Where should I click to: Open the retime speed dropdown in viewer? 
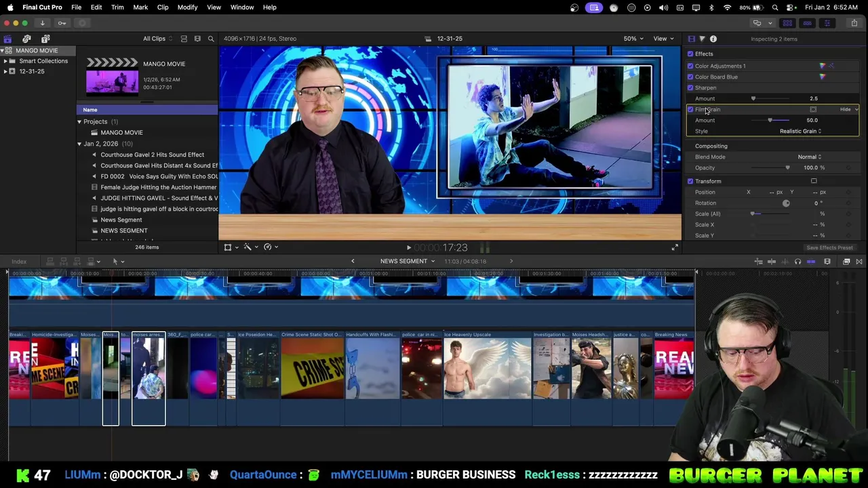(x=270, y=247)
